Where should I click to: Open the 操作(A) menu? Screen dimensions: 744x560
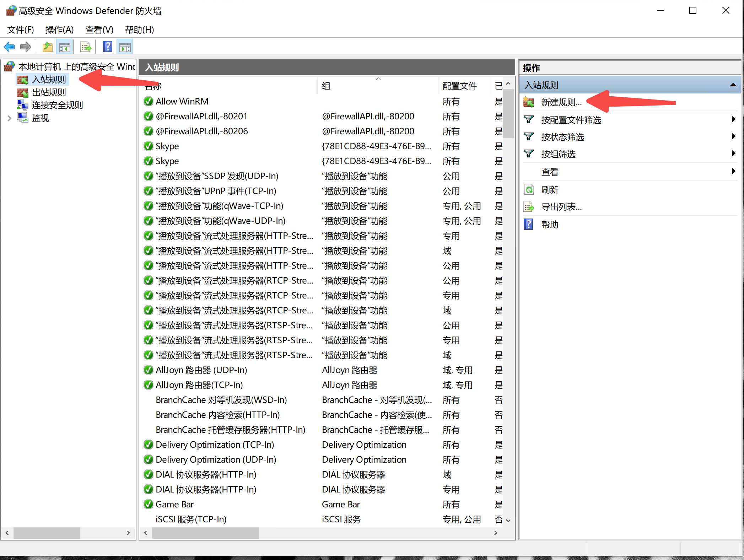tap(59, 29)
